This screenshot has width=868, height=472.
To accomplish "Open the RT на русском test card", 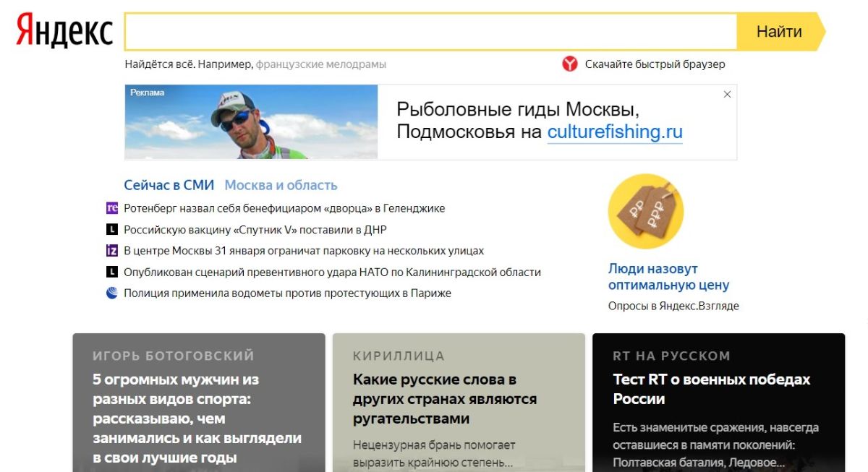I will (718, 403).
